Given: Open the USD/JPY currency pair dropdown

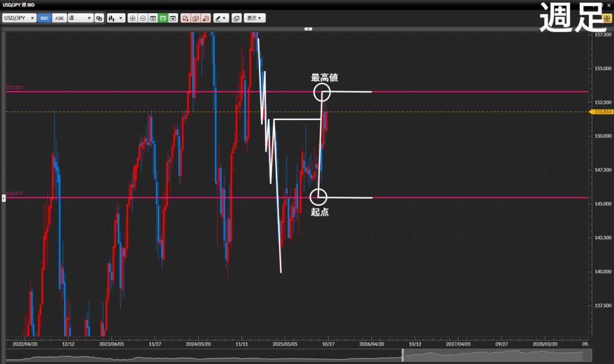Looking at the screenshot, I should point(19,19).
